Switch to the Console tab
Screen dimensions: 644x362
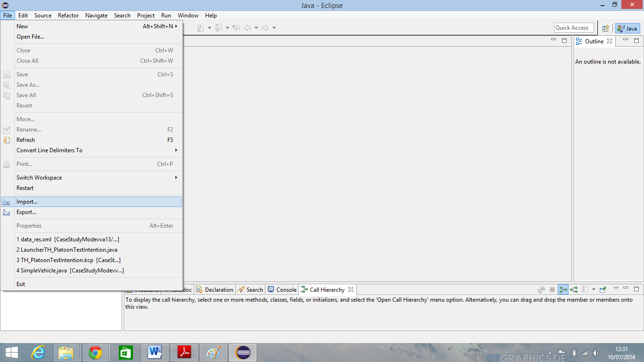(x=282, y=290)
